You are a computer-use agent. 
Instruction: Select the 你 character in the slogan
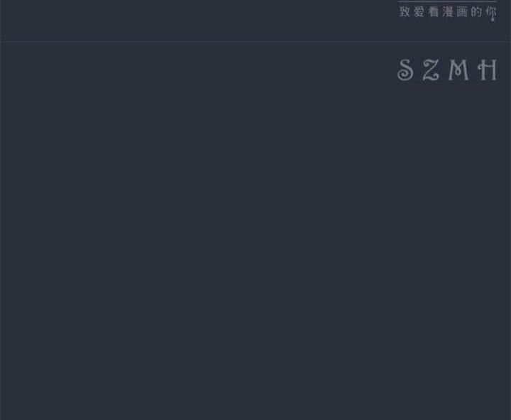[x=491, y=12]
